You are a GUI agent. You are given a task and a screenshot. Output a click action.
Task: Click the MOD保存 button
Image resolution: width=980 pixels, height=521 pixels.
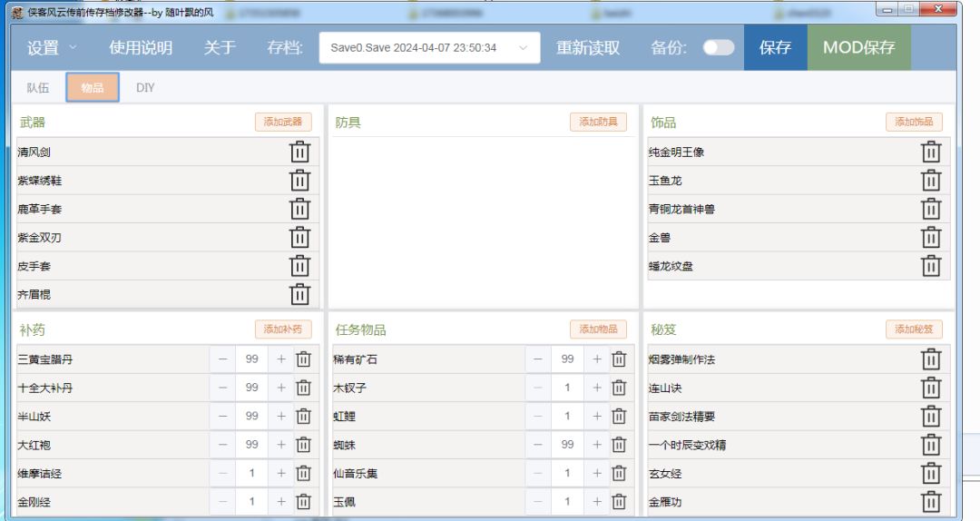point(858,47)
